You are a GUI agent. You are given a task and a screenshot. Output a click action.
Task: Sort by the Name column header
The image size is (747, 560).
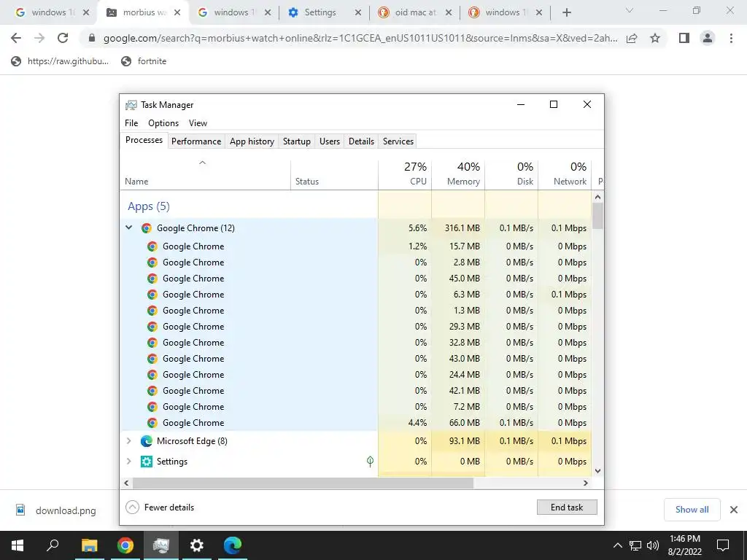[x=205, y=174]
